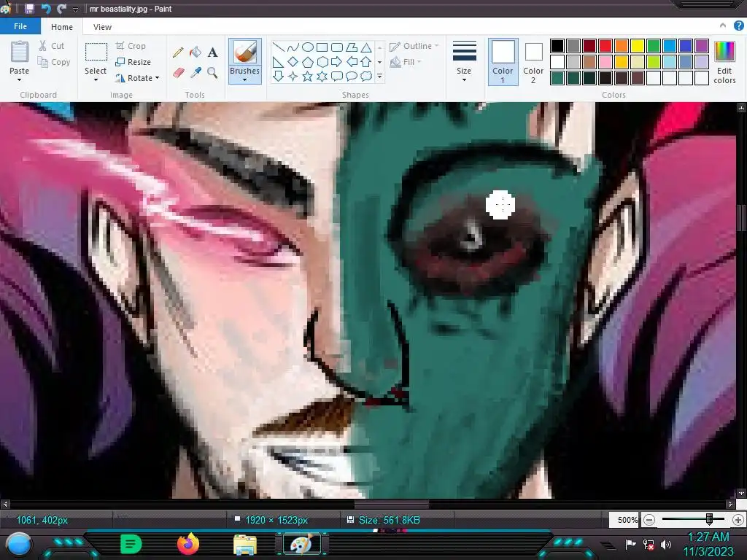This screenshot has width=747, height=560.
Task: Expand the Brushes dropdown arrow
Action: pyautogui.click(x=245, y=80)
